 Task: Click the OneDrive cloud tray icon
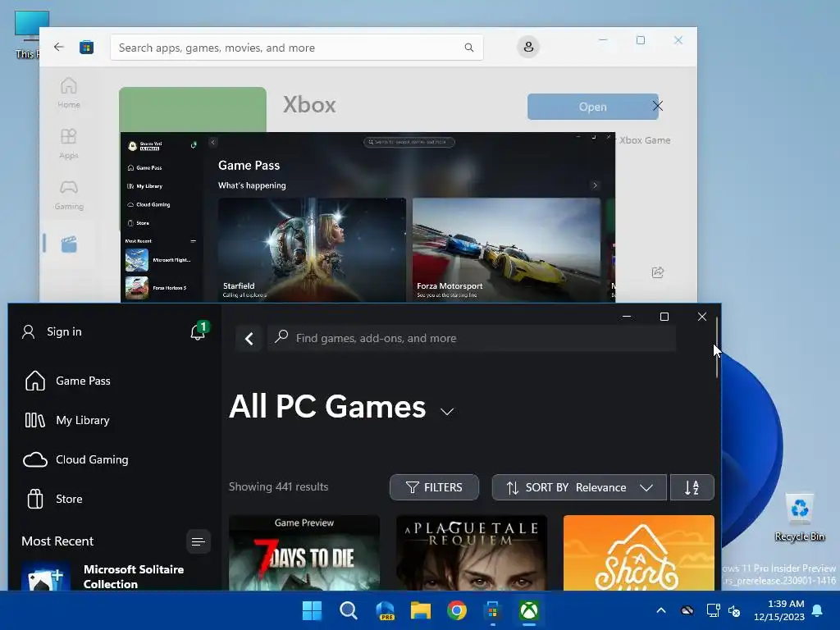687,610
